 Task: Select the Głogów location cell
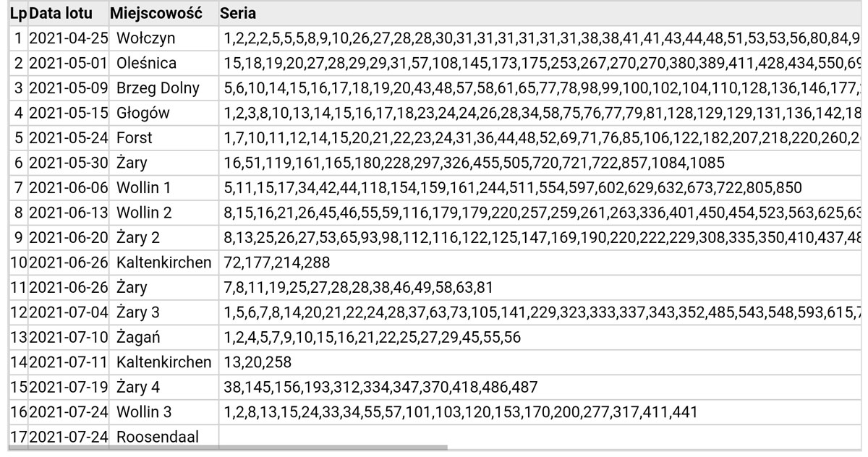[142, 113]
